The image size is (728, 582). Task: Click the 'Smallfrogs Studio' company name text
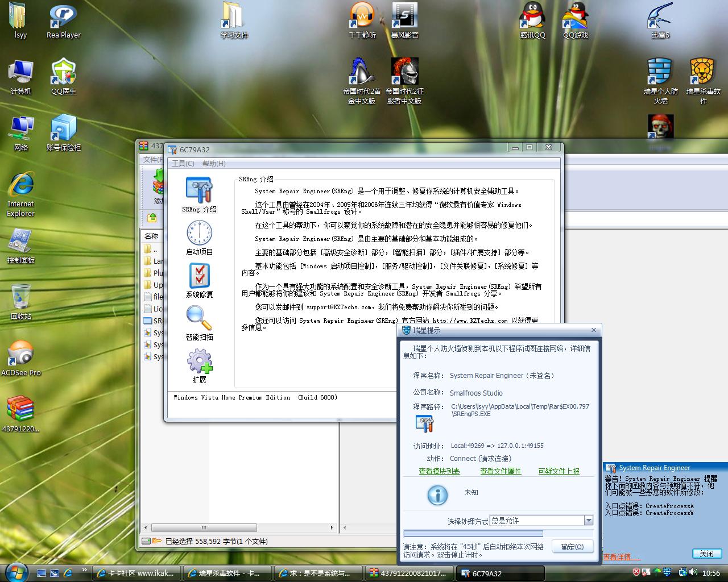[476, 393]
